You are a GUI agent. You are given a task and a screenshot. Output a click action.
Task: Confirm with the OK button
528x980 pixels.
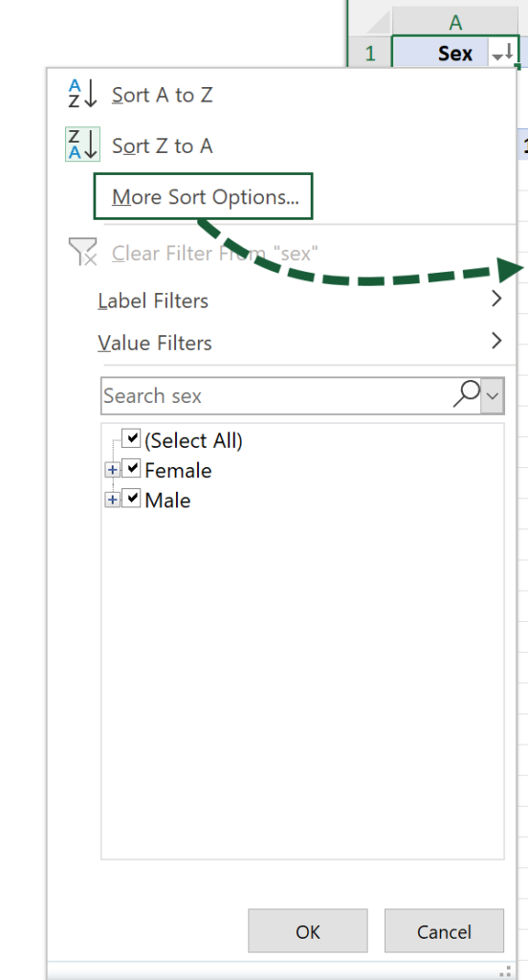pyautogui.click(x=307, y=931)
